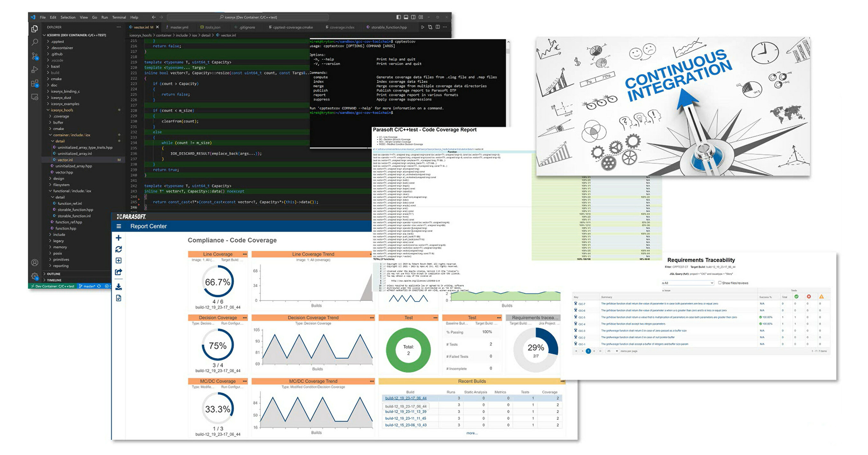Click the Parasoft hamburger menu icon
This screenshot has height=455, width=868.
point(119,226)
